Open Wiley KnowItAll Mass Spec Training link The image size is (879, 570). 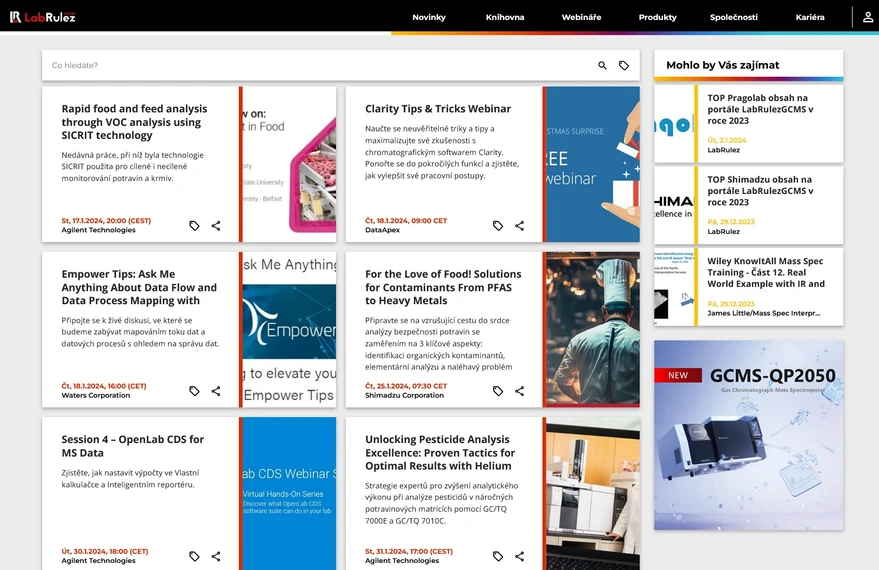(765, 272)
